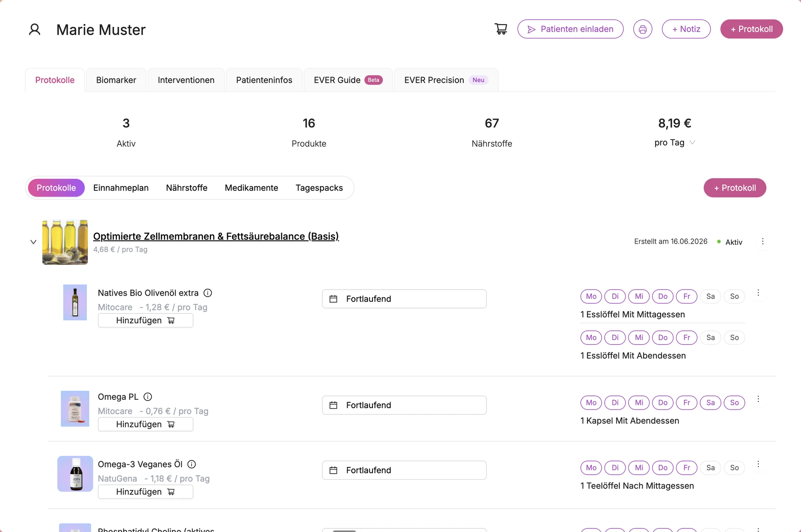Open Fortlaufend duration field for Omega PL
Image resolution: width=801 pixels, height=532 pixels.
click(404, 405)
